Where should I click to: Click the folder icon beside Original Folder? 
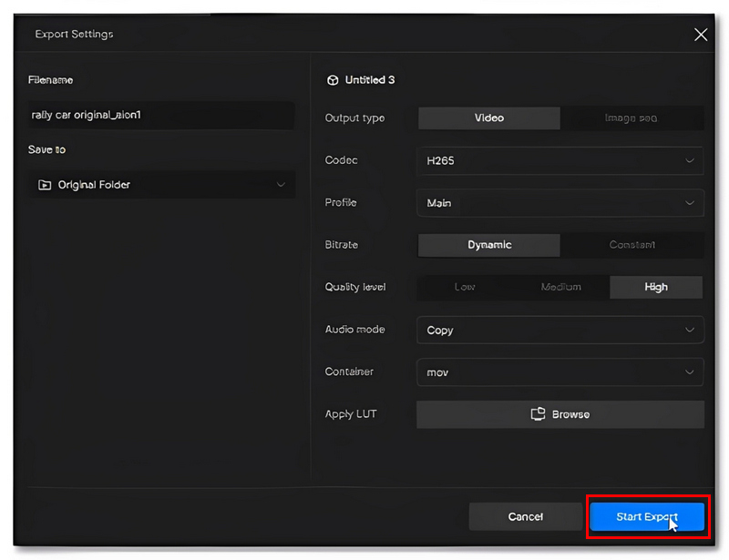point(45,185)
